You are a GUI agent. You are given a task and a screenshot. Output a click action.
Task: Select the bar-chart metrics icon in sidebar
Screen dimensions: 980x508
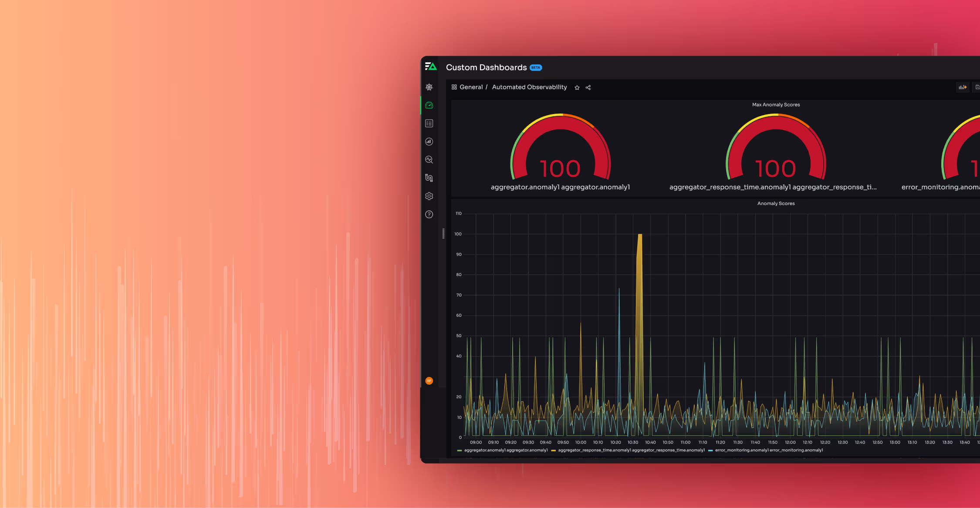[429, 141]
